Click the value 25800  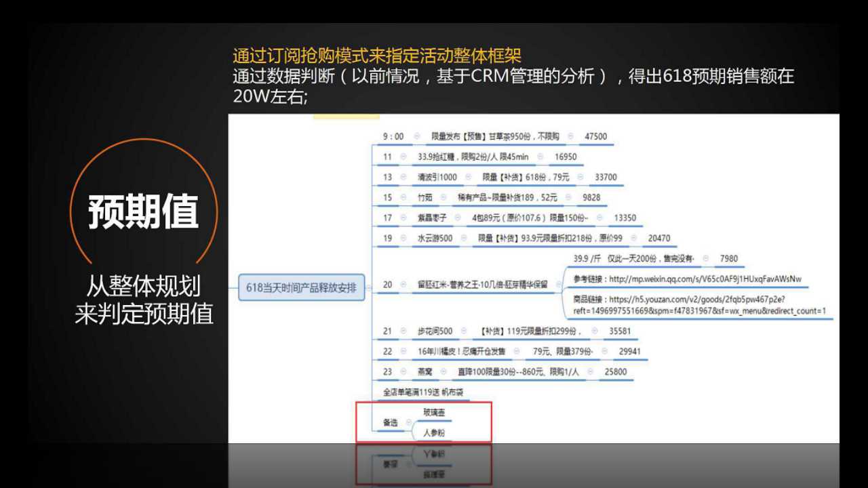(616, 372)
